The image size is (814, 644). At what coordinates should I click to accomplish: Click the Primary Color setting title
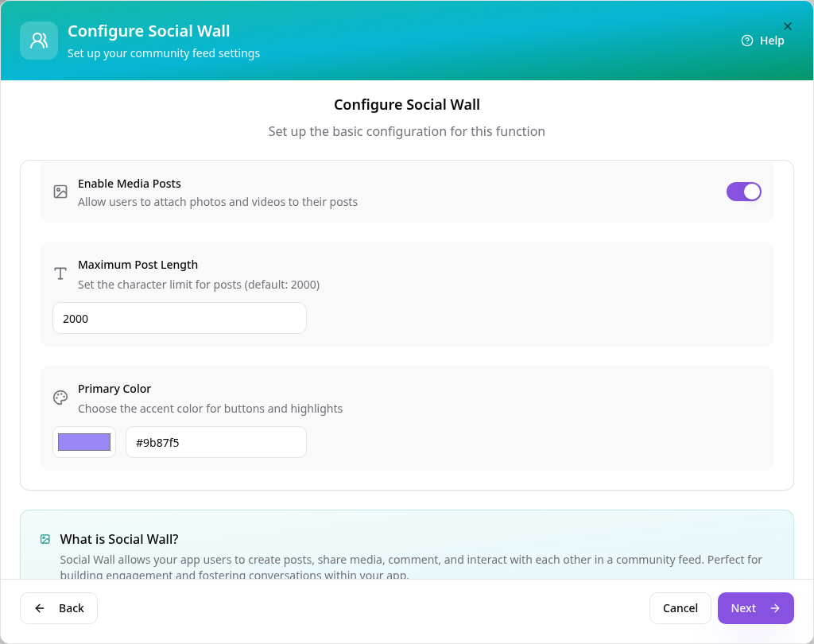pos(114,389)
